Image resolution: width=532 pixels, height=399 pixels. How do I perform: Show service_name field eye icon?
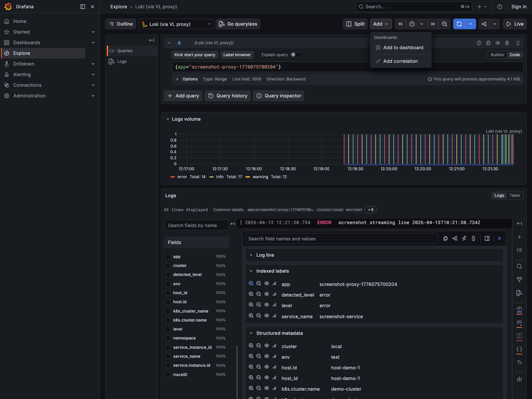click(x=267, y=316)
